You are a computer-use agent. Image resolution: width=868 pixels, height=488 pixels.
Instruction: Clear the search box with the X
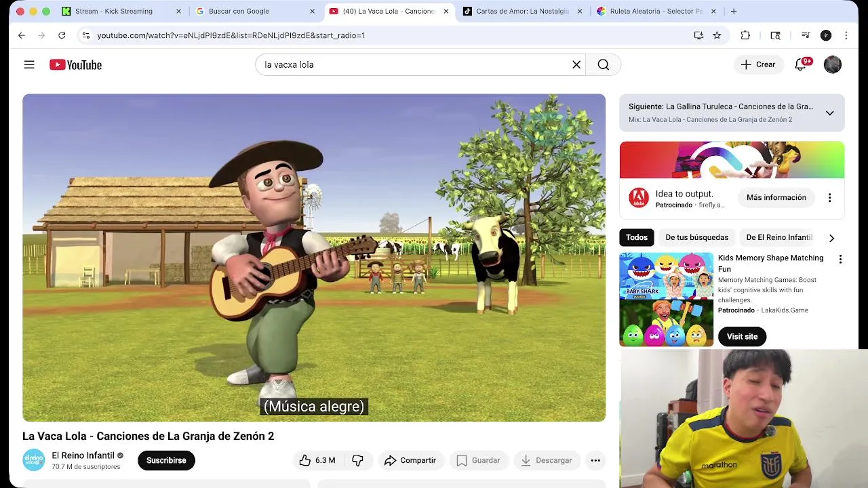pos(576,64)
